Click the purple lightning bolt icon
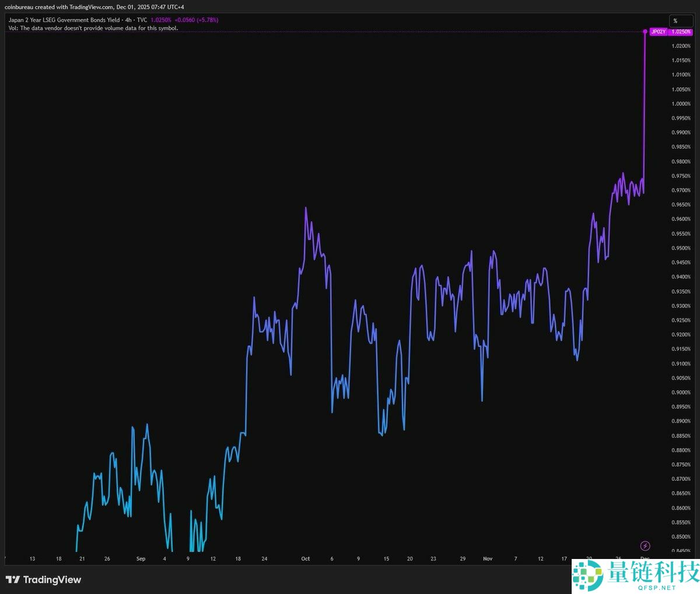This screenshot has width=700, height=594. pyautogui.click(x=645, y=546)
